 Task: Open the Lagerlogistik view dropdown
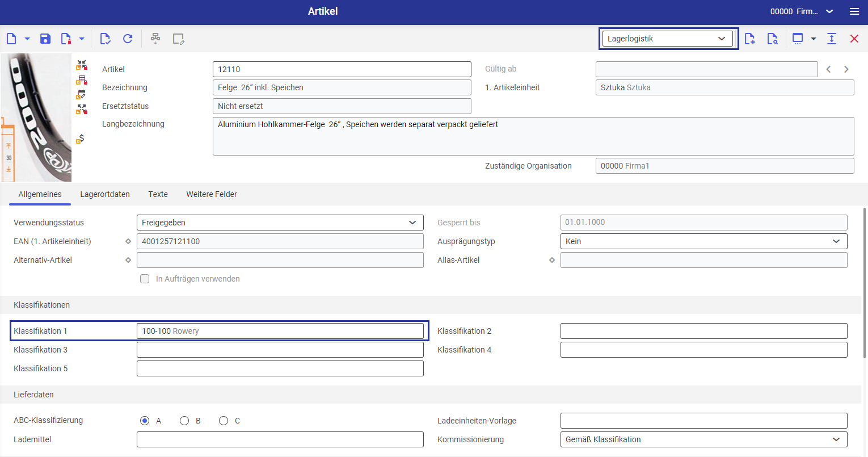[668, 39]
